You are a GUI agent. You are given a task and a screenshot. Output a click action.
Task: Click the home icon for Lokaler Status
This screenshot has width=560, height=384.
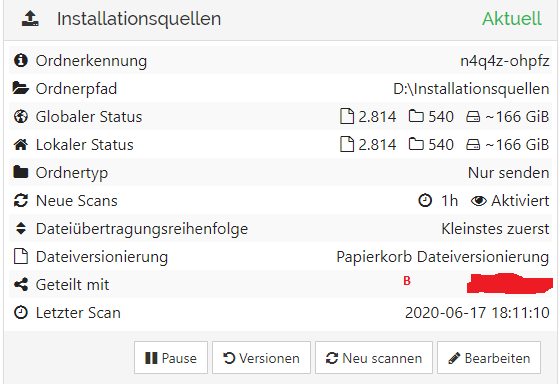(21, 145)
